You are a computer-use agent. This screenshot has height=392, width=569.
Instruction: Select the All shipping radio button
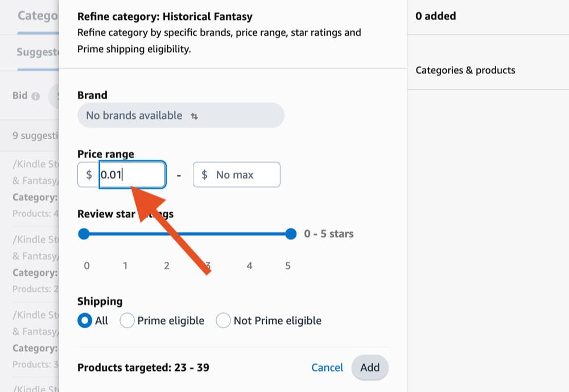coord(85,320)
